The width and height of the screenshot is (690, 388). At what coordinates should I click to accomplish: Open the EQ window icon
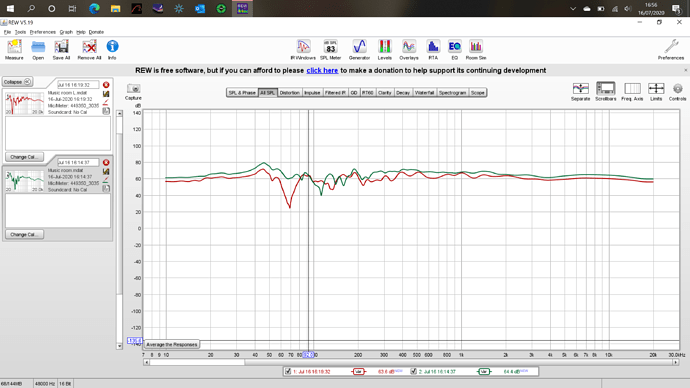(x=455, y=50)
